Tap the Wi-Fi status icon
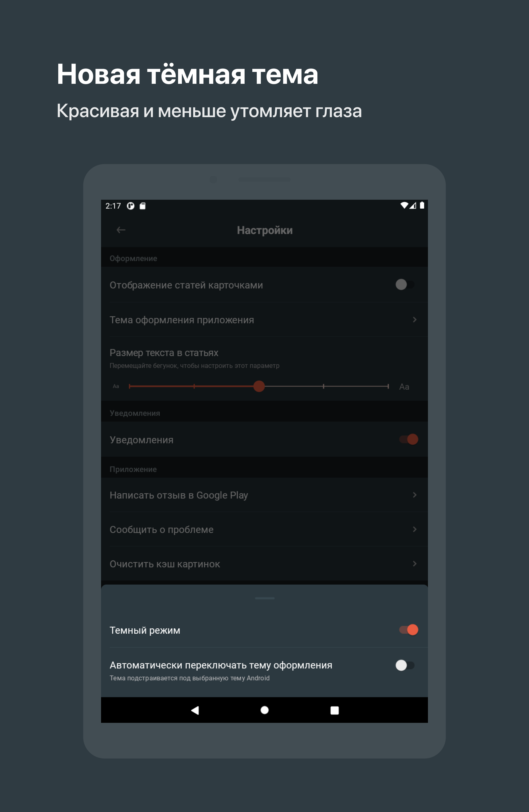Image resolution: width=529 pixels, height=812 pixels. pyautogui.click(x=404, y=205)
